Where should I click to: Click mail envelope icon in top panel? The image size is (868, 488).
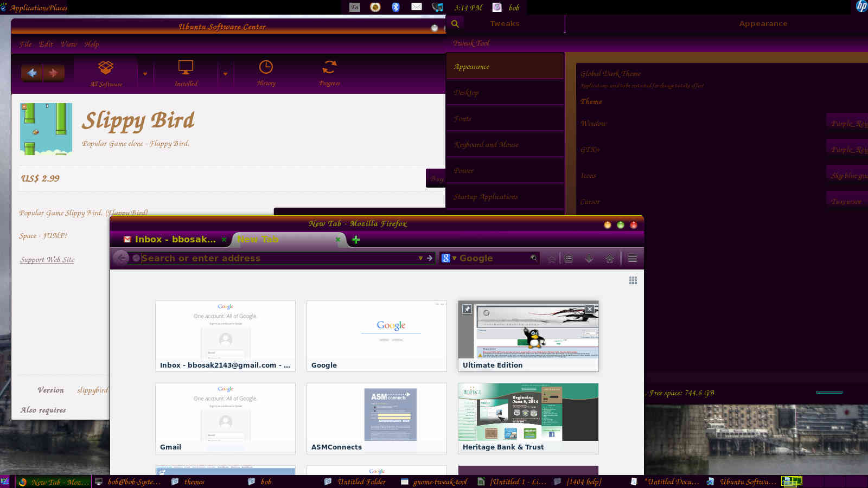click(x=416, y=7)
